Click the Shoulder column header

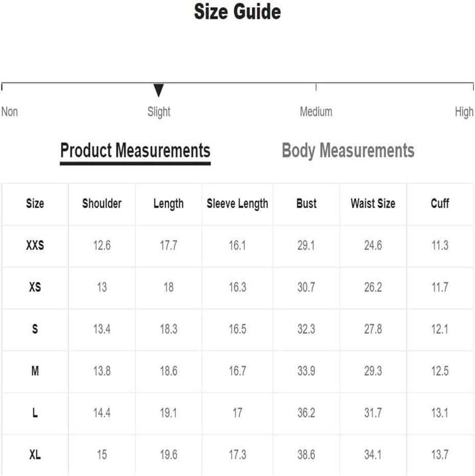102,203
